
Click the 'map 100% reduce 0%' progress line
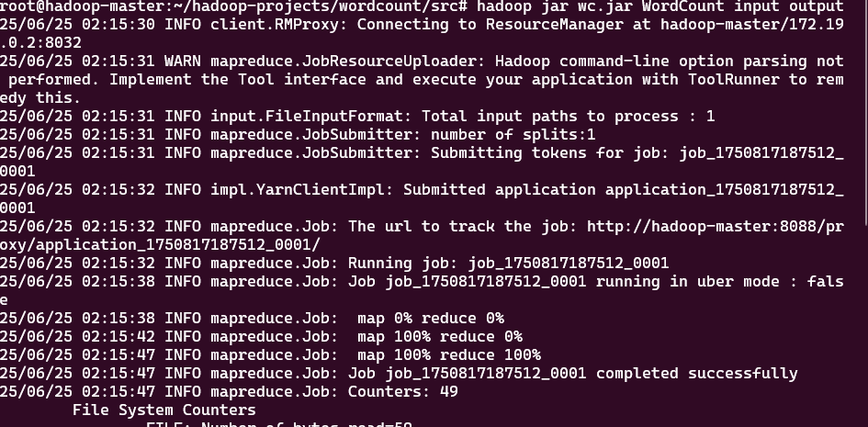[261, 336]
